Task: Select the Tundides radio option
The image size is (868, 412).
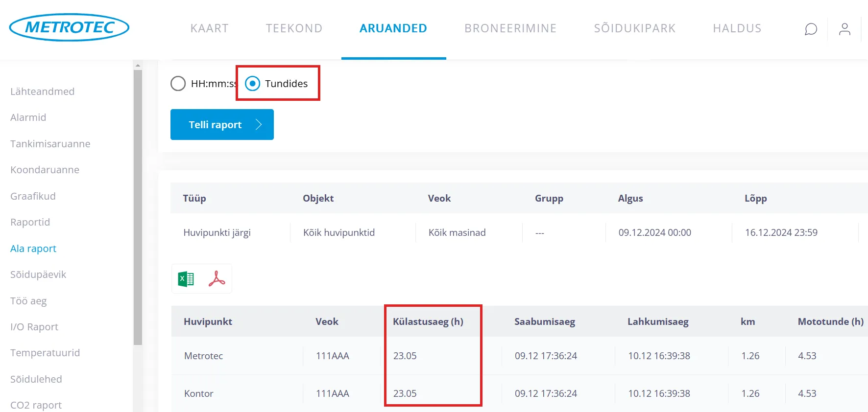Action: (x=253, y=84)
